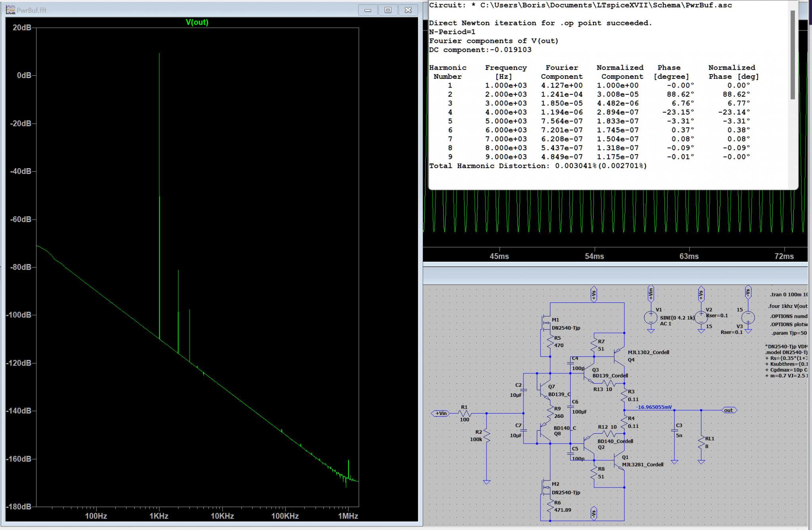Click the 4.127e+00 Fourier component value
This screenshot has width=812, height=530.
pos(562,85)
